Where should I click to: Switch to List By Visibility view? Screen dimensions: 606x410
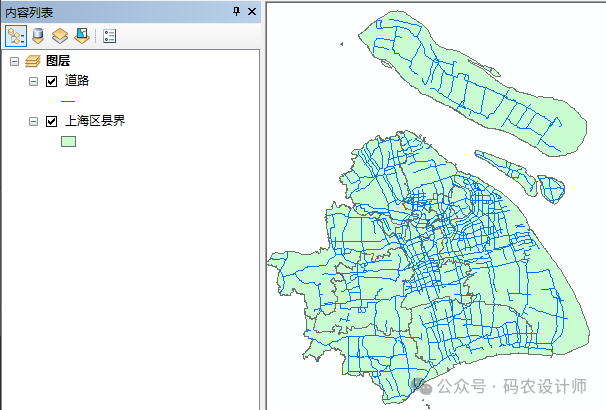coord(59,36)
